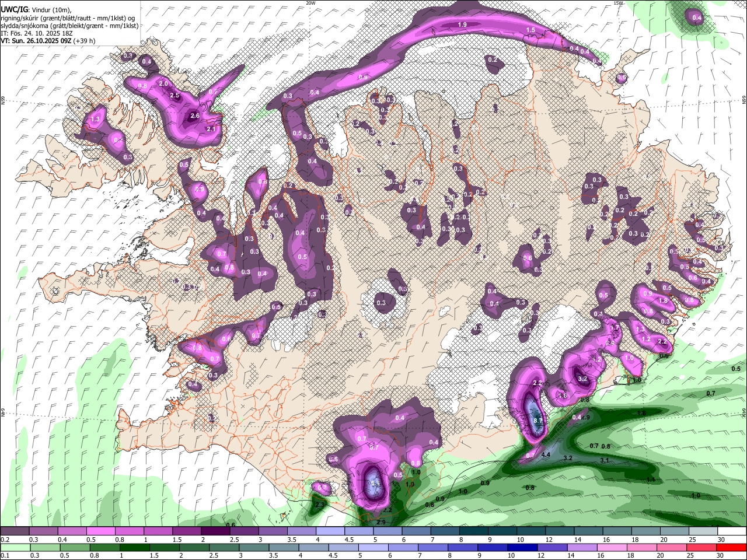Viewport: 747px width, 560px height.
Task: Click the bright magenta 0.5 snow legend swatch
Action: (100, 531)
